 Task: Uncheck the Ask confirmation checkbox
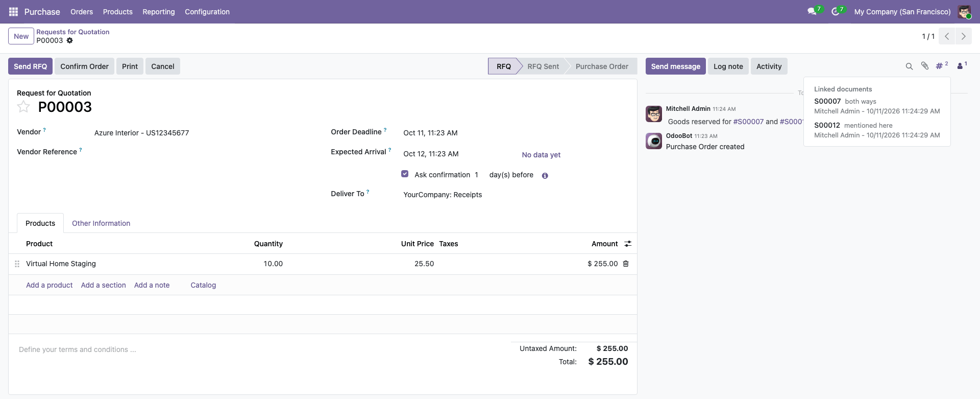click(x=405, y=174)
